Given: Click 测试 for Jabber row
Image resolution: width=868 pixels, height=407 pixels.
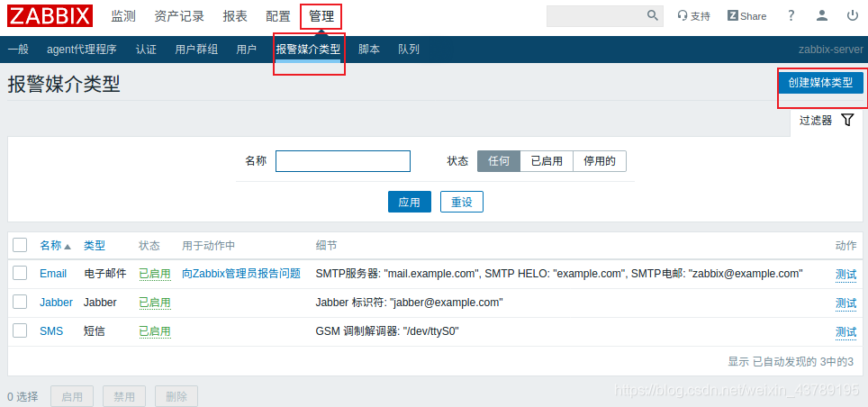Looking at the screenshot, I should (x=845, y=303).
